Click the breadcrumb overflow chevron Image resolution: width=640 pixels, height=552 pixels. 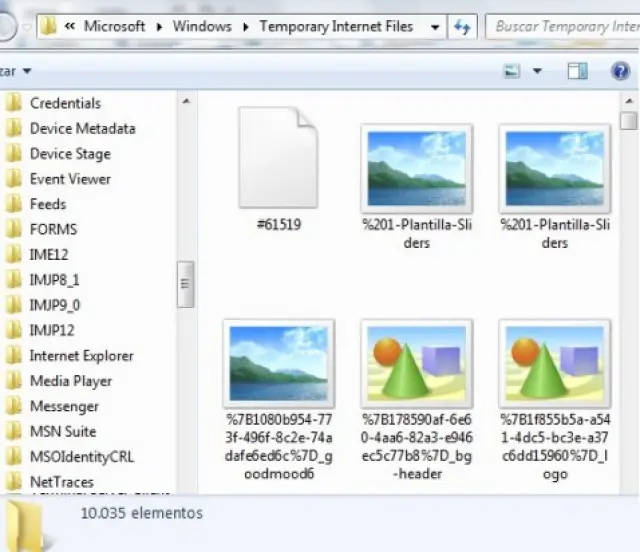(x=71, y=27)
